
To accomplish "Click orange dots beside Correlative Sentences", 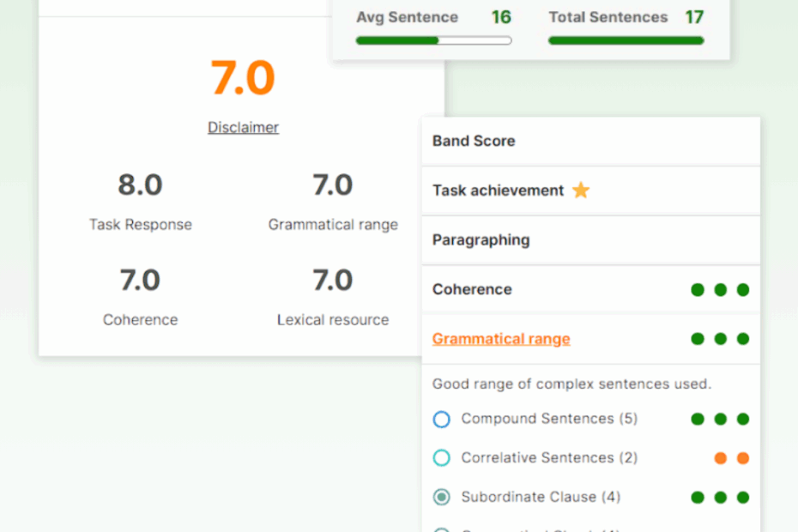I will (x=731, y=458).
